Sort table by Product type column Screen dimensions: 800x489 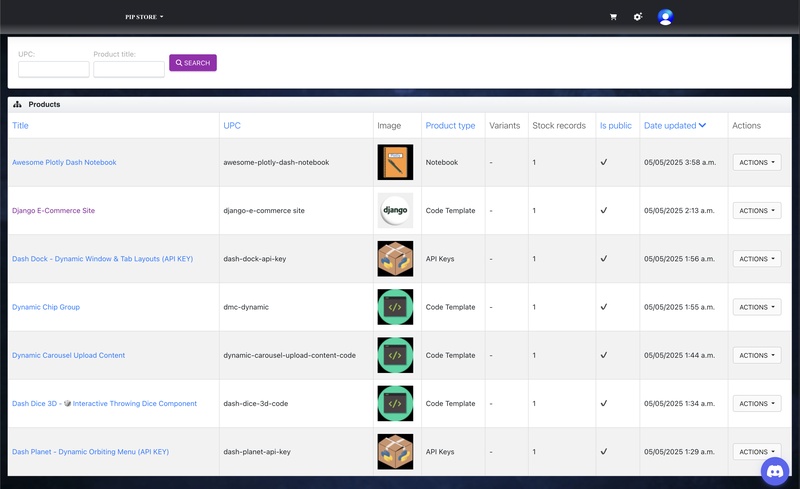pyautogui.click(x=450, y=126)
